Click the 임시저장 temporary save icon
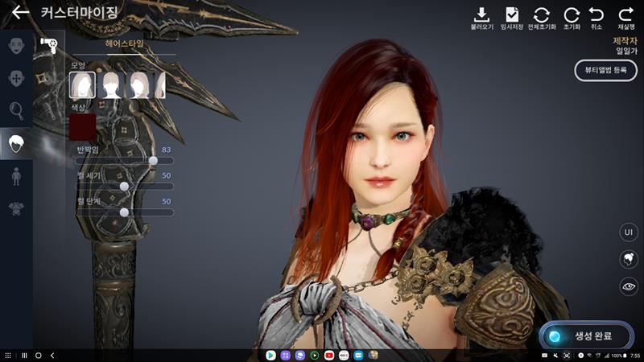The width and height of the screenshot is (644, 362). [512, 19]
